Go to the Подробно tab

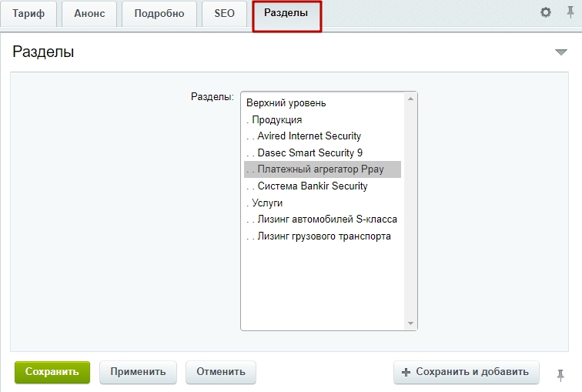tap(159, 14)
